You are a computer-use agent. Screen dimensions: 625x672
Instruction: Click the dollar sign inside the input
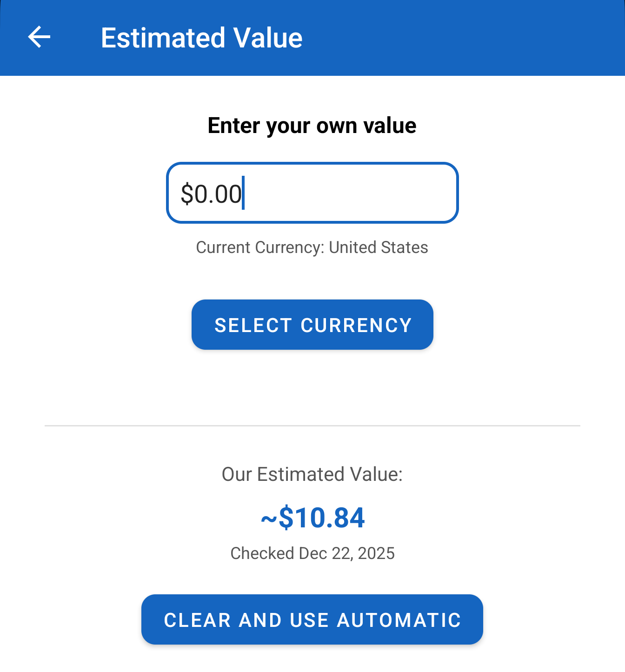(186, 193)
